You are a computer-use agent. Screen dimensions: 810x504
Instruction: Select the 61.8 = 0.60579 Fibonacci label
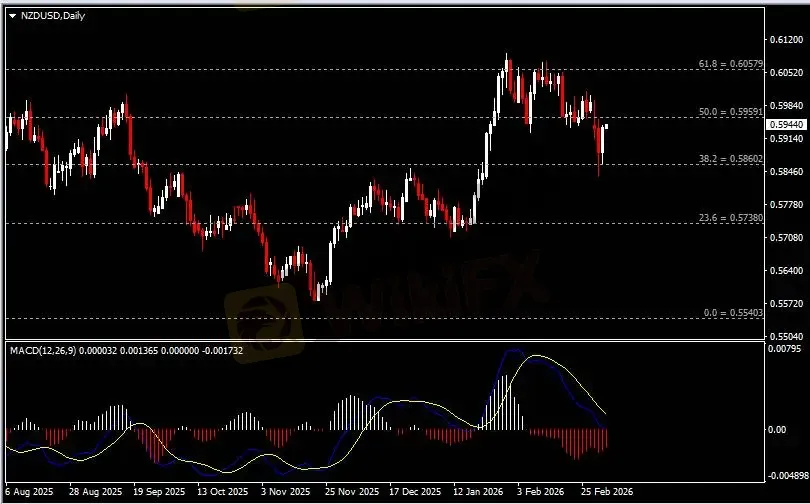(730, 64)
